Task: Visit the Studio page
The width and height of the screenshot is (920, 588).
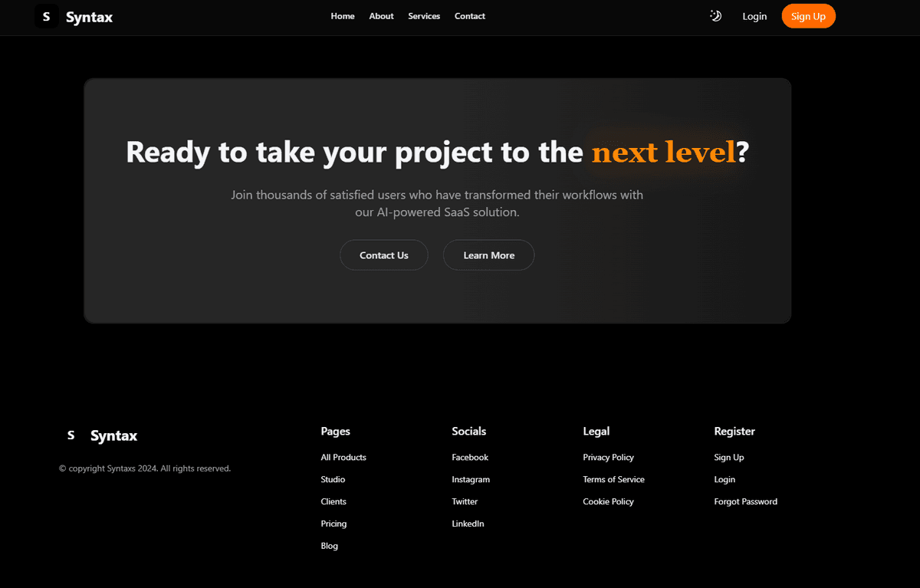Action: [333, 479]
